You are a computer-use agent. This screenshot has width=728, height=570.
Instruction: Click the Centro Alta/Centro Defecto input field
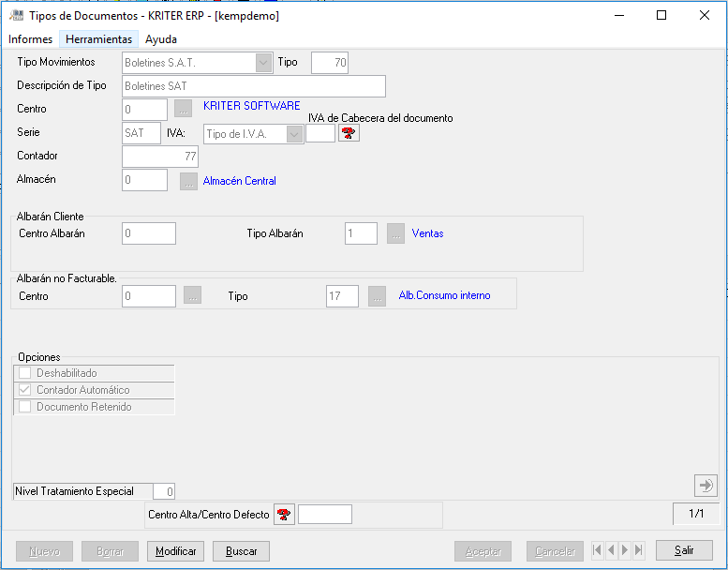click(x=325, y=515)
